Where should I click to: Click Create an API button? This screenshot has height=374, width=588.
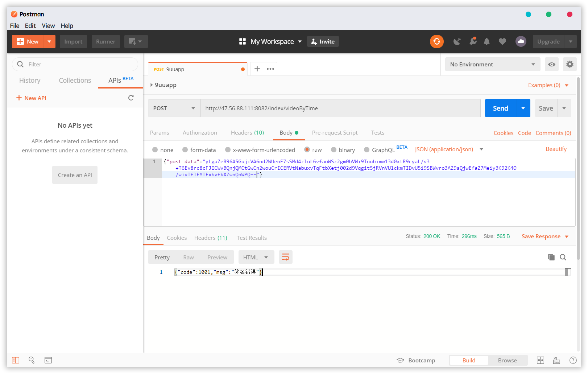pos(75,175)
